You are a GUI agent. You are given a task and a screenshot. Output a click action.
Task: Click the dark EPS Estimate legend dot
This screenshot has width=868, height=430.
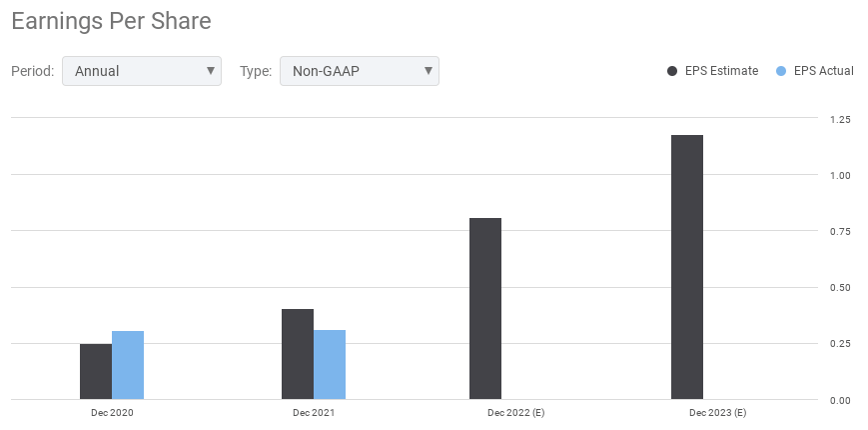[672, 71]
